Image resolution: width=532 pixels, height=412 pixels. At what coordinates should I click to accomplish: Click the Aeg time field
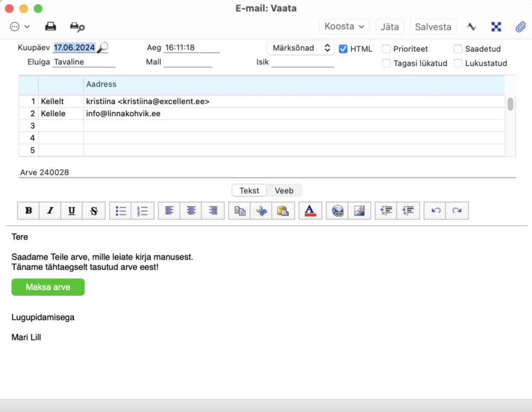pos(191,47)
